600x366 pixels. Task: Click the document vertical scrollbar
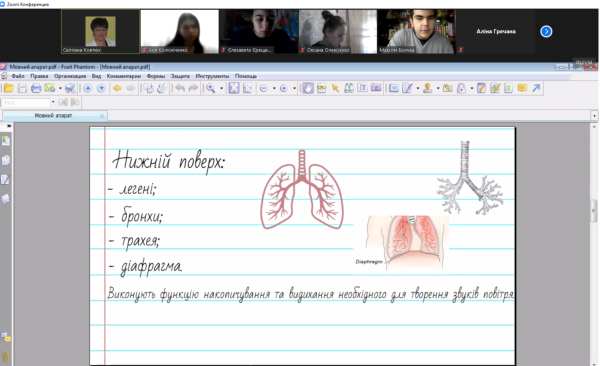coord(594,244)
